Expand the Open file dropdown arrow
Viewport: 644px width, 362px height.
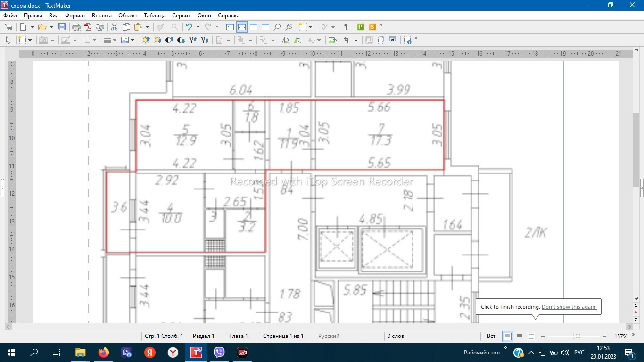pos(51,27)
